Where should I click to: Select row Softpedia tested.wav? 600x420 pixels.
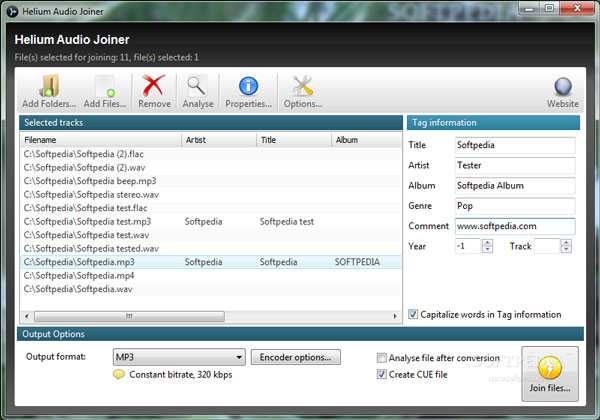tap(210, 249)
